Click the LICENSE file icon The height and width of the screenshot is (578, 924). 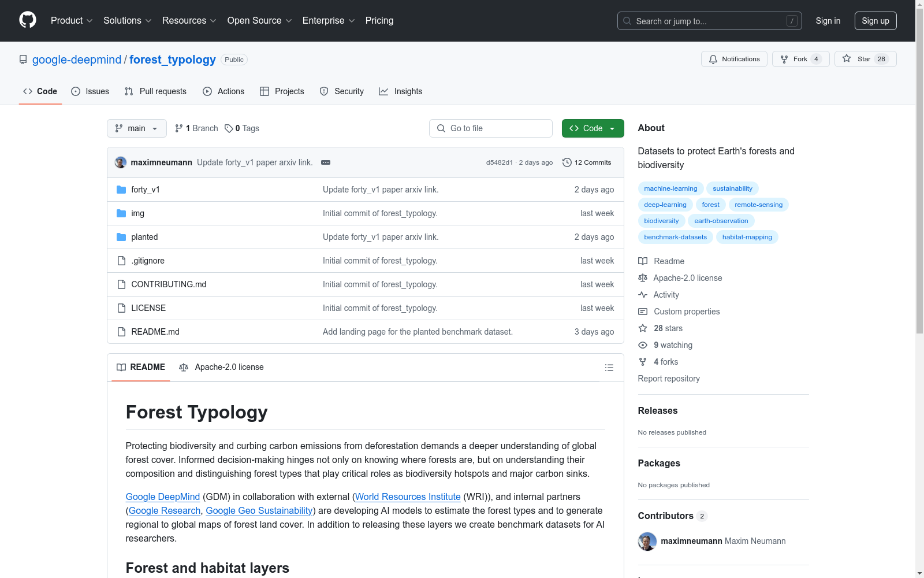coord(121,308)
